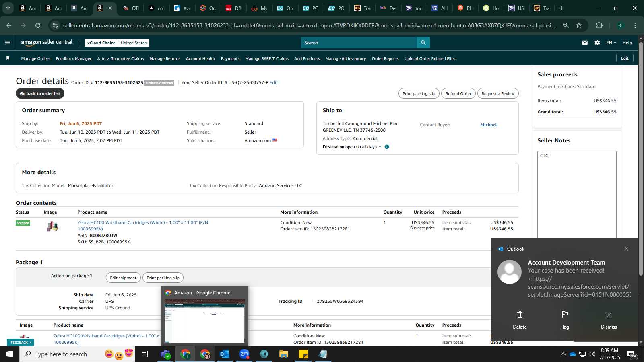Click the Seller Central search field
Image resolution: width=644 pixels, height=362 pixels.
359,43
